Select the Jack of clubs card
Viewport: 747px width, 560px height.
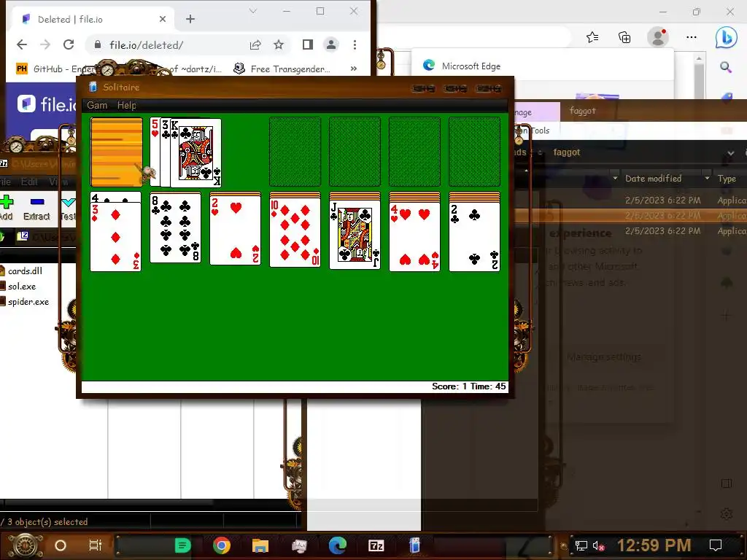pyautogui.click(x=355, y=235)
